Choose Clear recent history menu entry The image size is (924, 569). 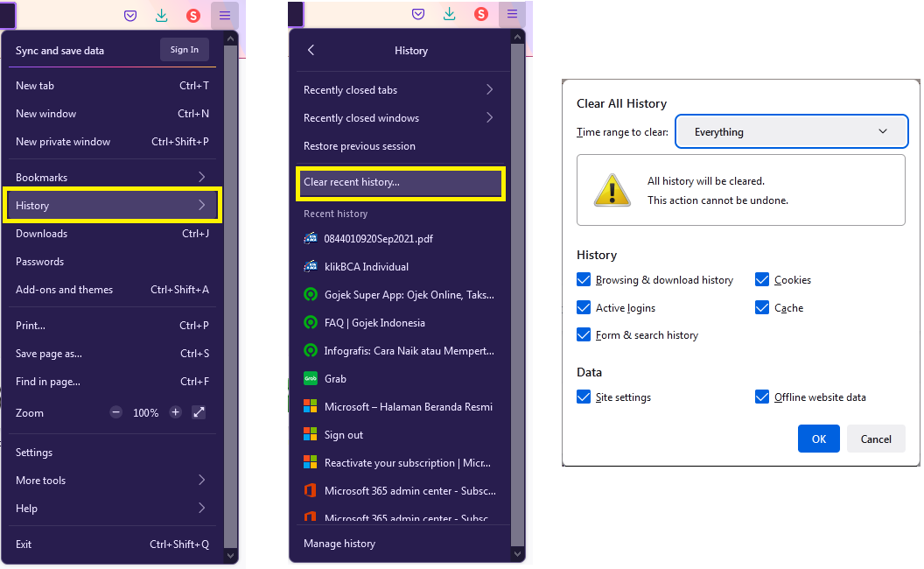coord(400,182)
